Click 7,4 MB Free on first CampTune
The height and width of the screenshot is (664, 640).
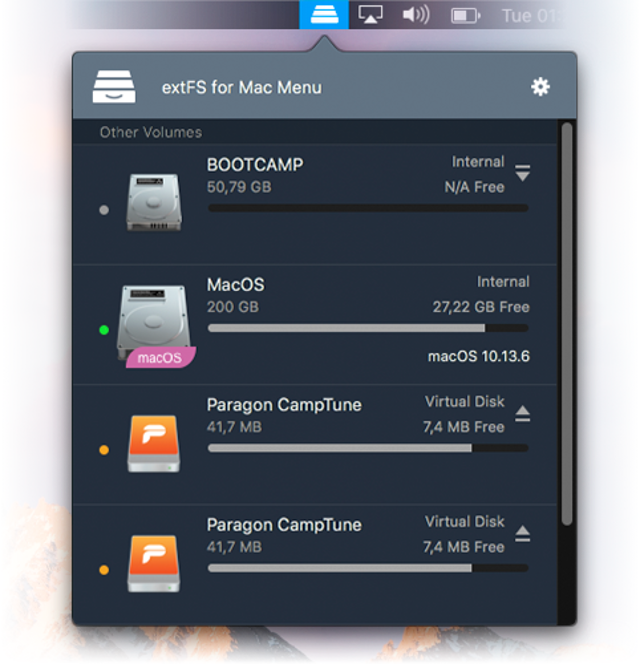464,427
